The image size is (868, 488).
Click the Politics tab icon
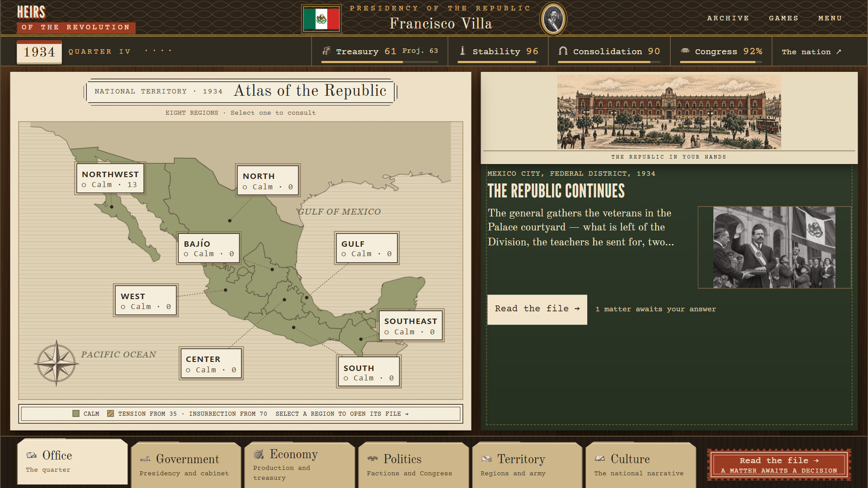coord(373,459)
